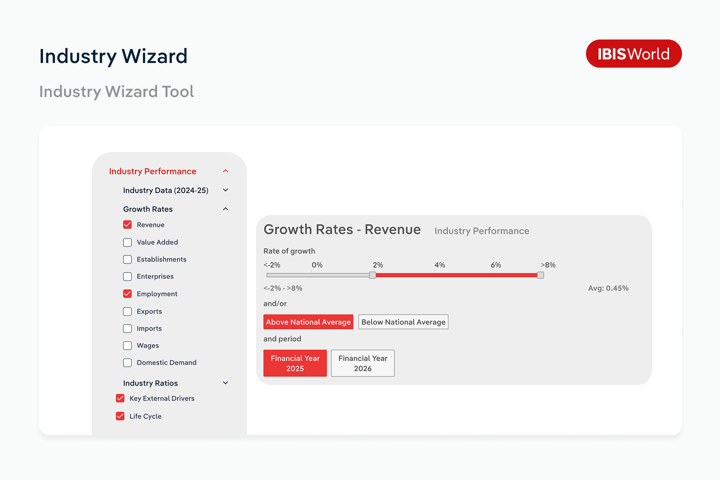This screenshot has height=480, width=720.
Task: Open the Industry Data (2024-25) item
Action: click(166, 190)
